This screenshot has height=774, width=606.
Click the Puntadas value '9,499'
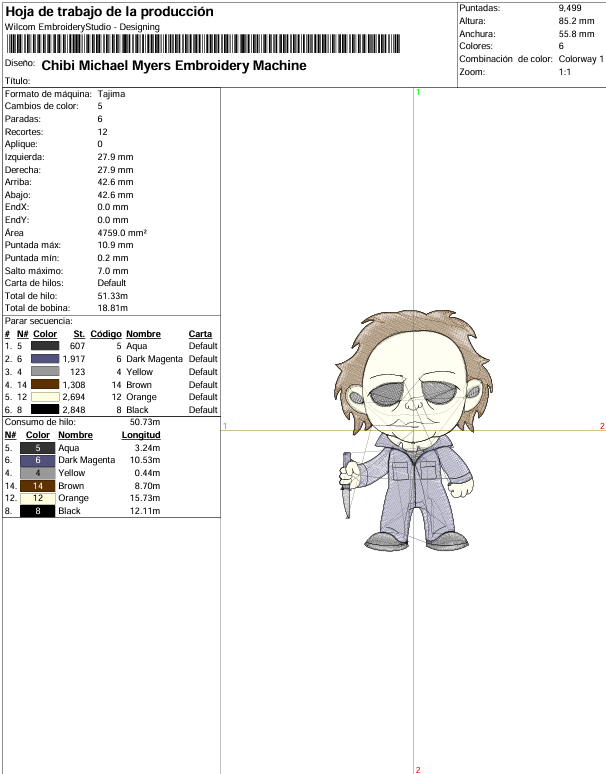click(570, 8)
